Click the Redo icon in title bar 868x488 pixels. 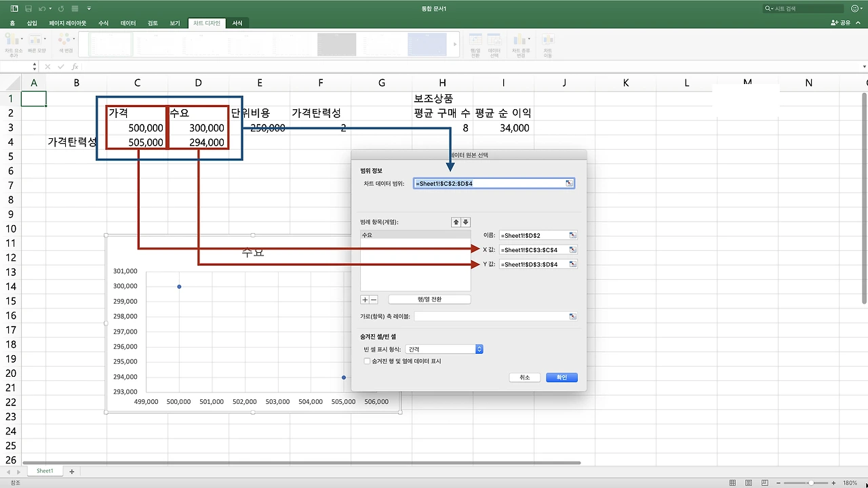point(62,9)
